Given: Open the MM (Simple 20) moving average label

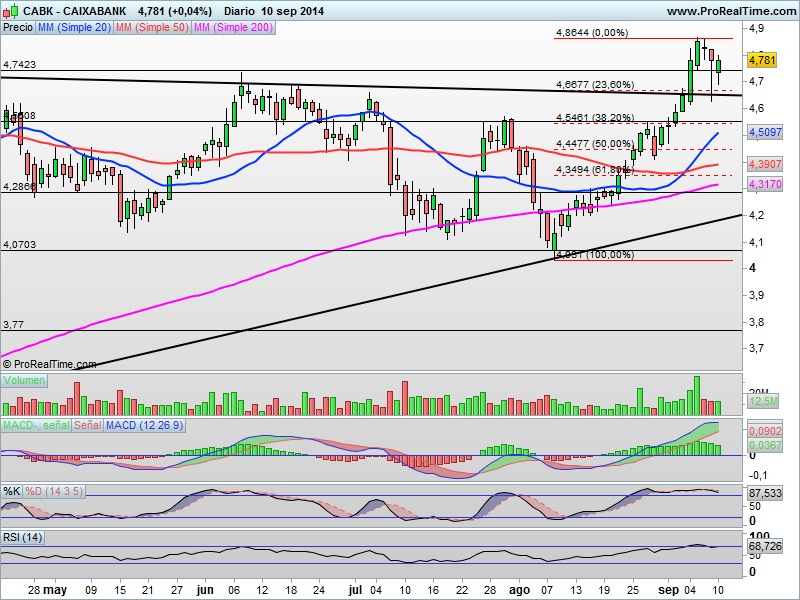Looking at the screenshot, I should pyautogui.click(x=74, y=28).
